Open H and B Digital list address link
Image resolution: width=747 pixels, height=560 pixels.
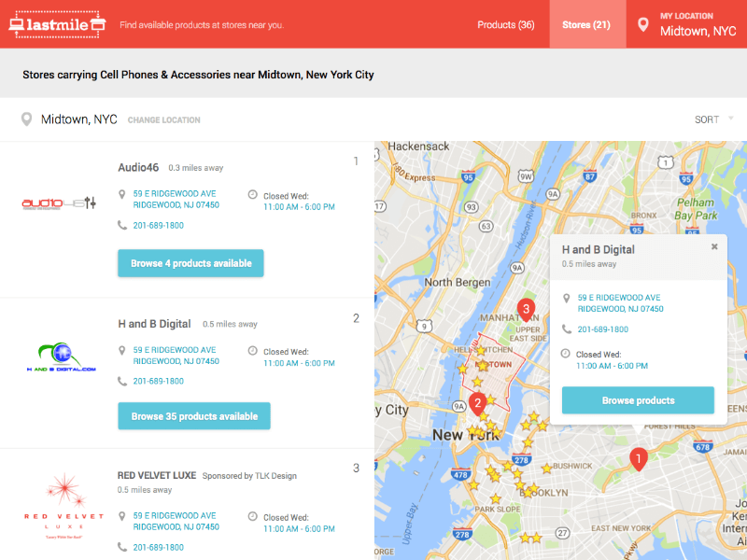click(x=176, y=356)
